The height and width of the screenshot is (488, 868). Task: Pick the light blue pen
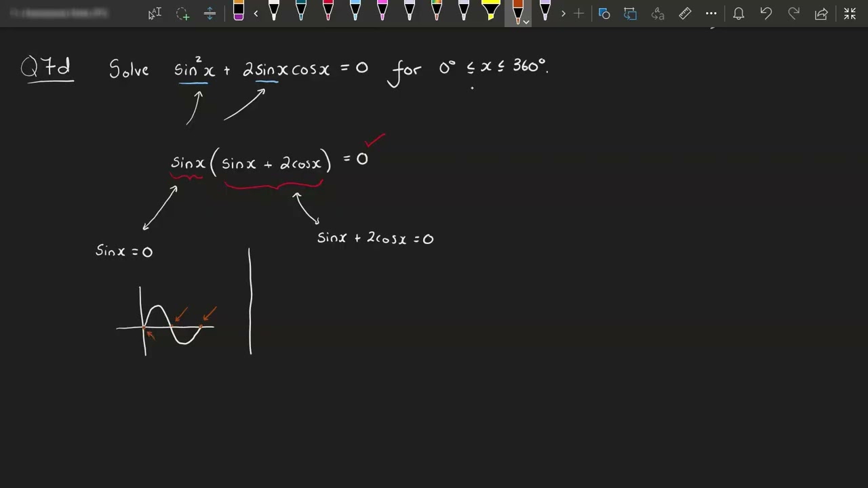(x=355, y=11)
